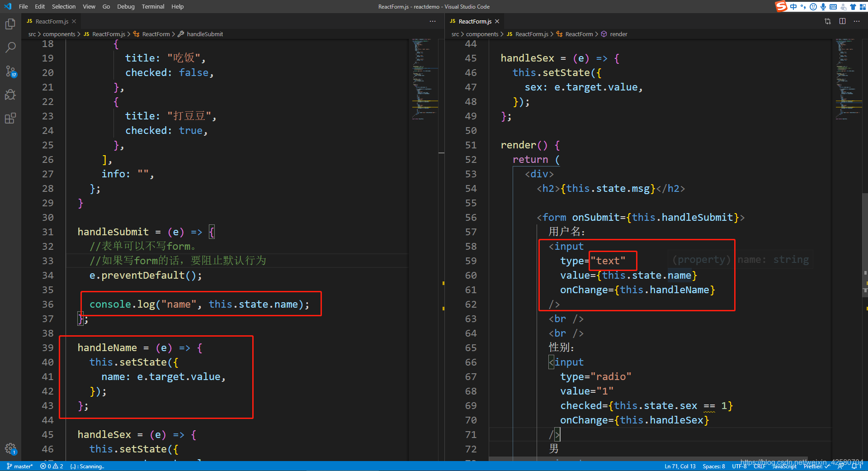The width and height of the screenshot is (868, 471).
Task: Click JavaScript language mode in status bar
Action: (784, 466)
